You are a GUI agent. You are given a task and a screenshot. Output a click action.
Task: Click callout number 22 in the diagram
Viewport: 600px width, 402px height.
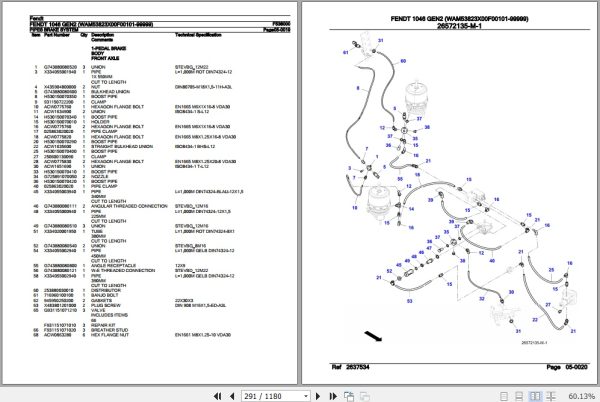pyautogui.click(x=535, y=320)
